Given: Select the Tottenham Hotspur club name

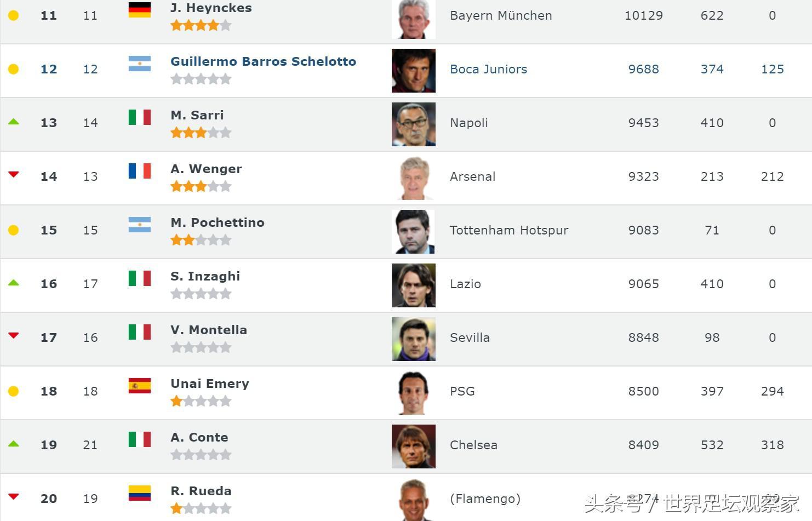Looking at the screenshot, I should tap(509, 230).
